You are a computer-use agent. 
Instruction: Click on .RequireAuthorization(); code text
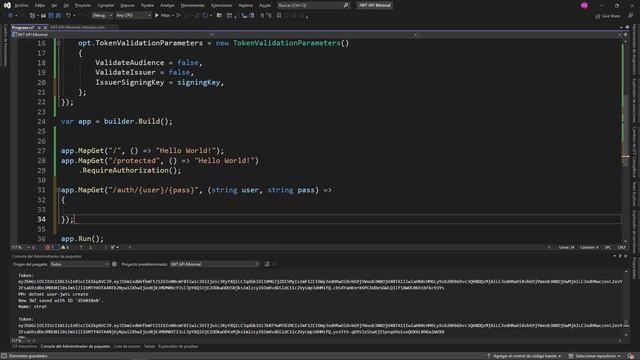pos(129,171)
